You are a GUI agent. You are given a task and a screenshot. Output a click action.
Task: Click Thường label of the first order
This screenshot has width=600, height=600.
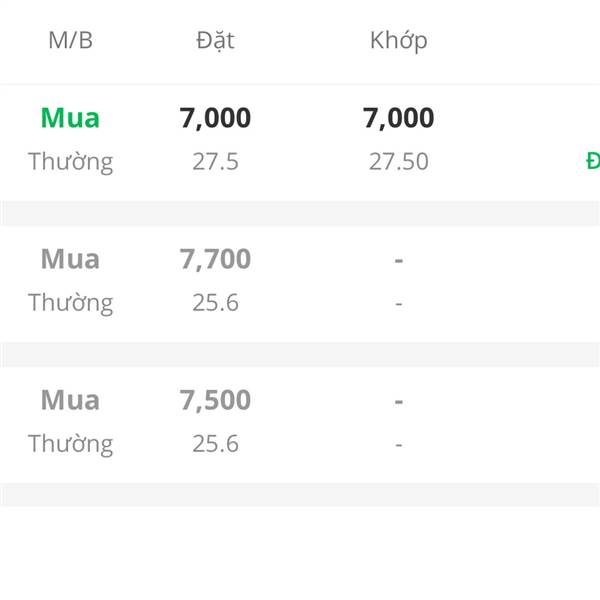pyautogui.click(x=70, y=162)
